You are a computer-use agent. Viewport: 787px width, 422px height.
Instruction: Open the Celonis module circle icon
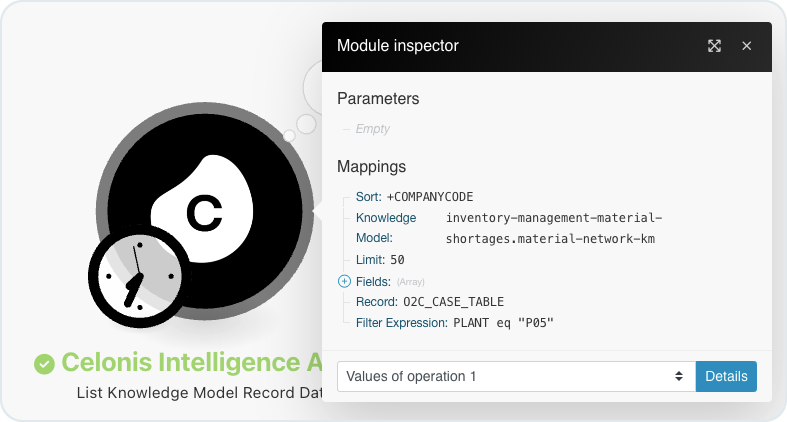(x=205, y=211)
